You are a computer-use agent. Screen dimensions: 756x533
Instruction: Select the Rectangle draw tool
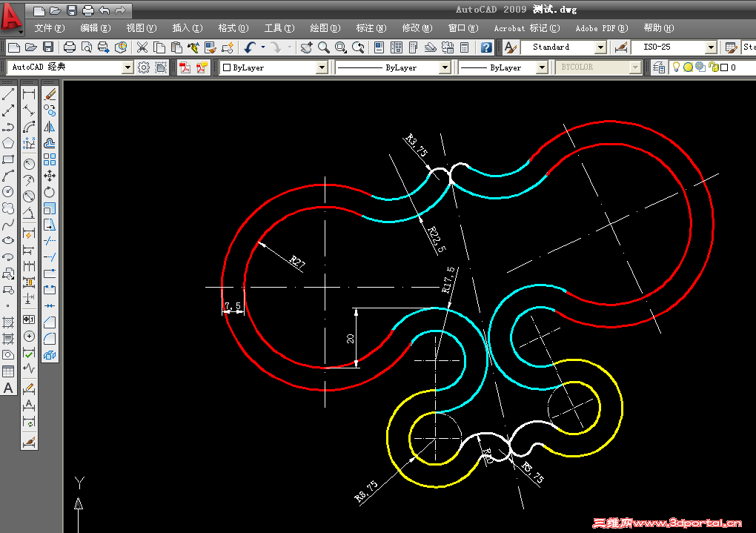point(8,159)
